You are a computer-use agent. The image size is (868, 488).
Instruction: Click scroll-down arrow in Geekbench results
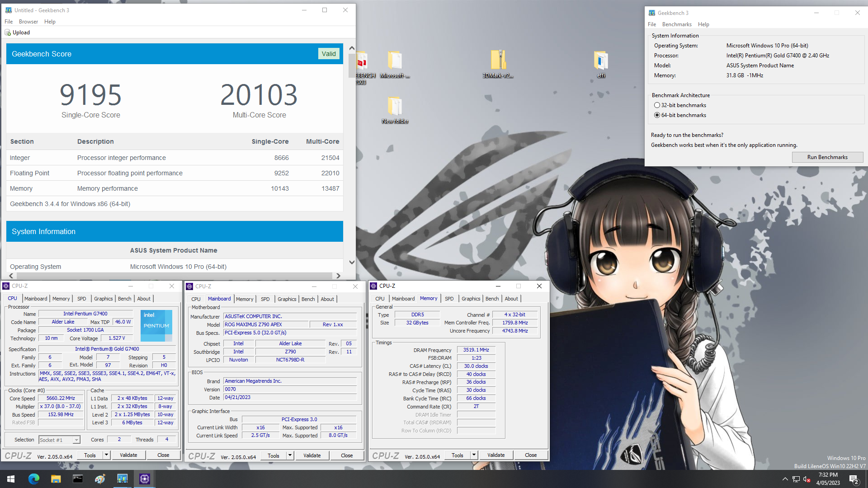point(352,262)
